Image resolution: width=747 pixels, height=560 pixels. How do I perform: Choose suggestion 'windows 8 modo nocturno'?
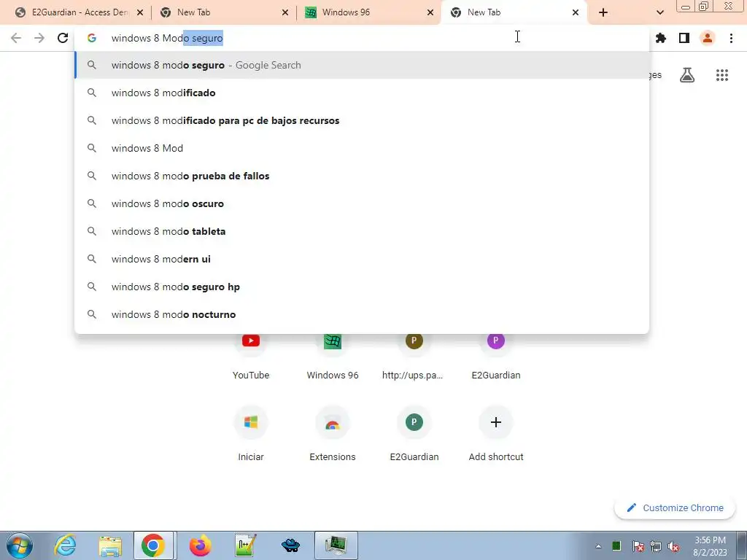(x=362, y=314)
